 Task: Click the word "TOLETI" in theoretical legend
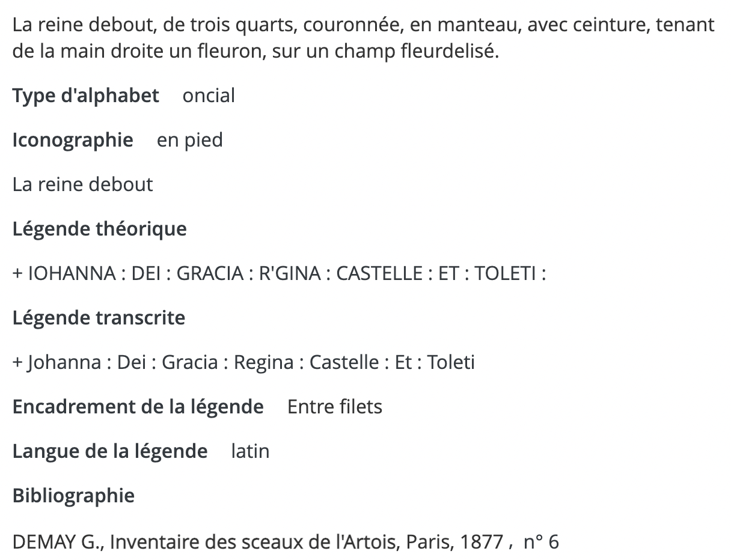(505, 273)
